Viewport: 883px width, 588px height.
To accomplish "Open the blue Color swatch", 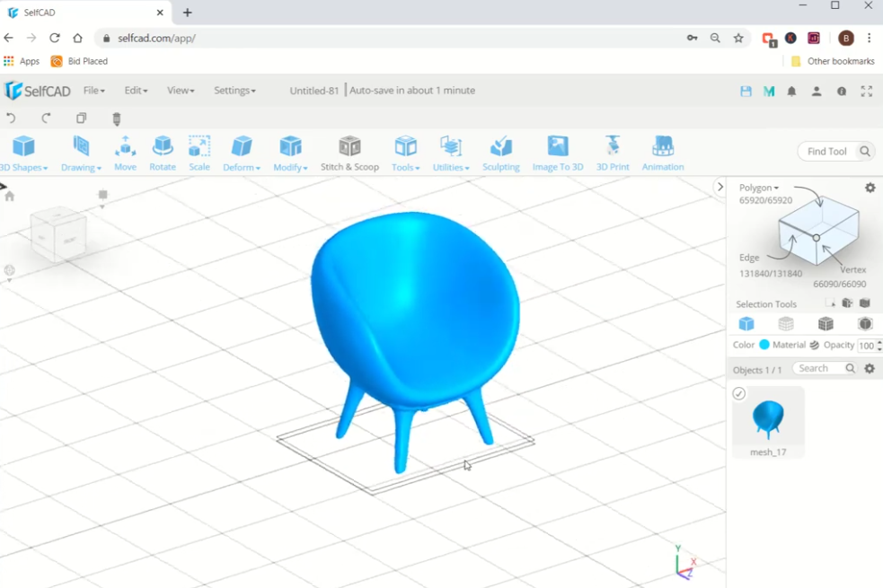I will coord(764,345).
